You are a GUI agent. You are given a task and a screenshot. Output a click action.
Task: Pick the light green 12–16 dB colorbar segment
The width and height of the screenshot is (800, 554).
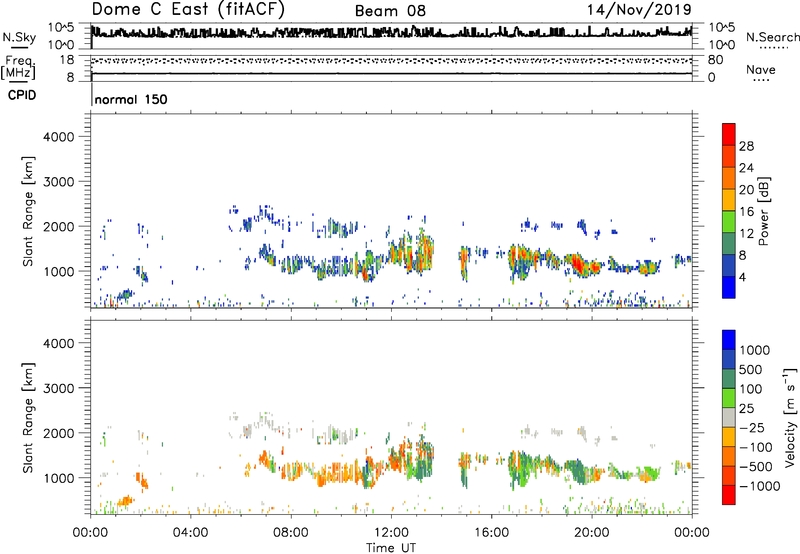[729, 222]
